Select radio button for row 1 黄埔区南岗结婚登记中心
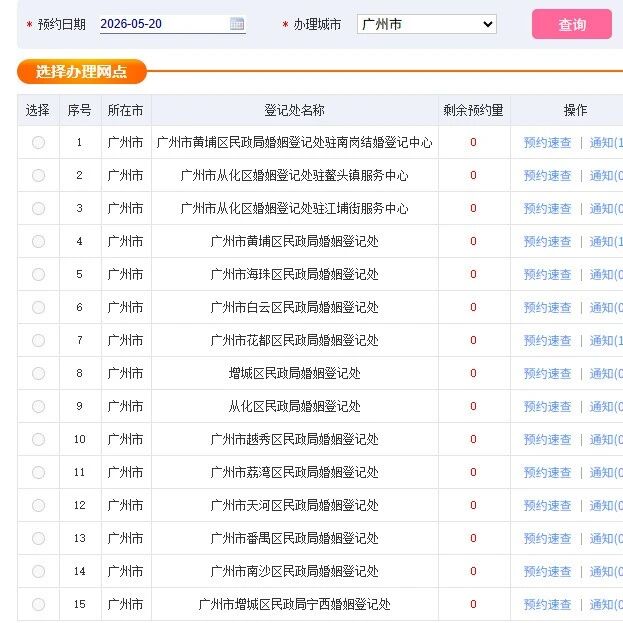Viewport: 623px width, 623px height. [39, 142]
